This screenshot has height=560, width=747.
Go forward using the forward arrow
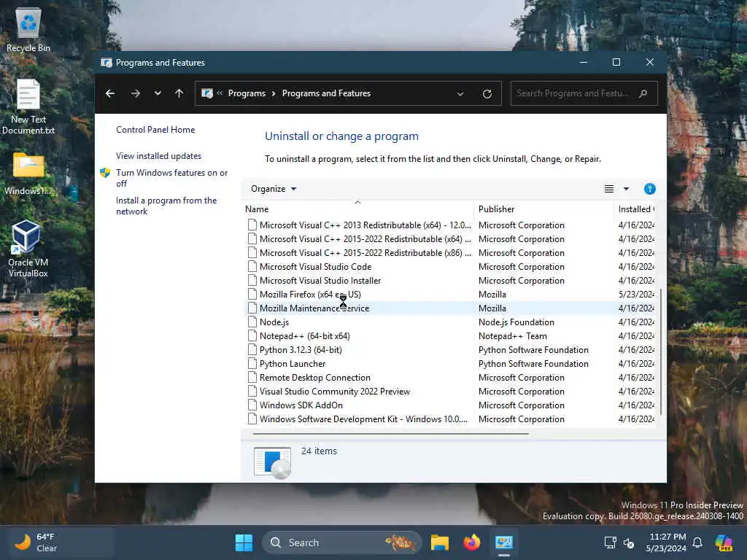[135, 93]
